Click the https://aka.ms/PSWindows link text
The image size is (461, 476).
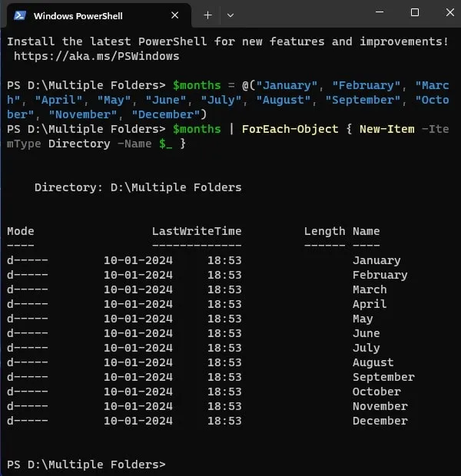click(x=97, y=56)
